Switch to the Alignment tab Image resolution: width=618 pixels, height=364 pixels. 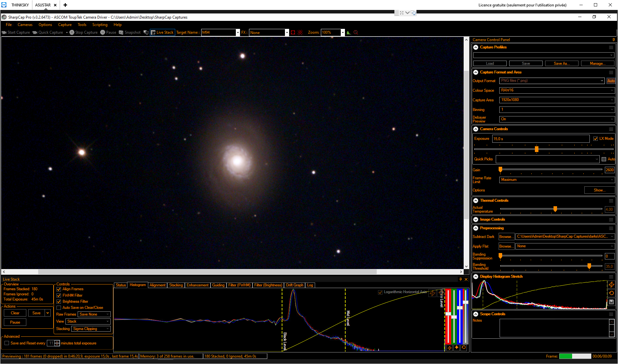coord(157,285)
